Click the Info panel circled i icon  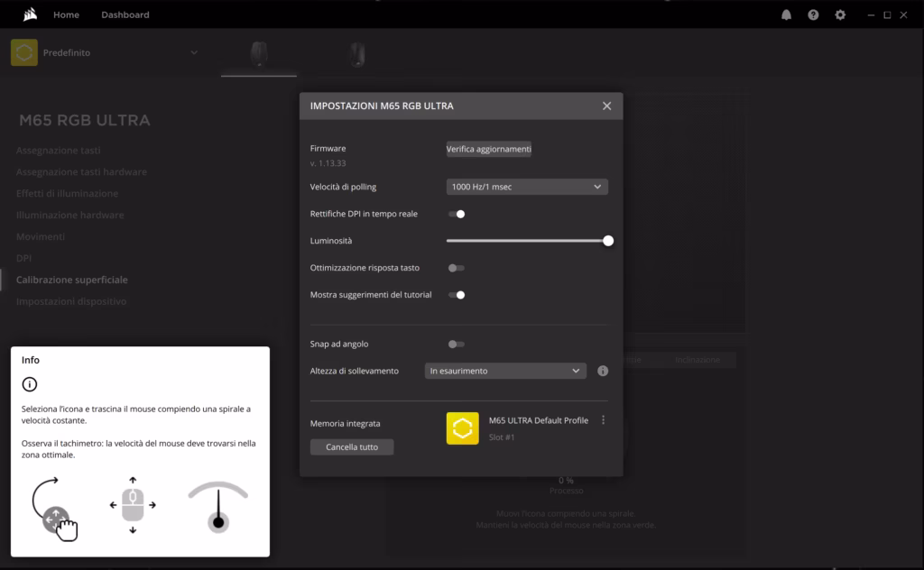pos(30,384)
